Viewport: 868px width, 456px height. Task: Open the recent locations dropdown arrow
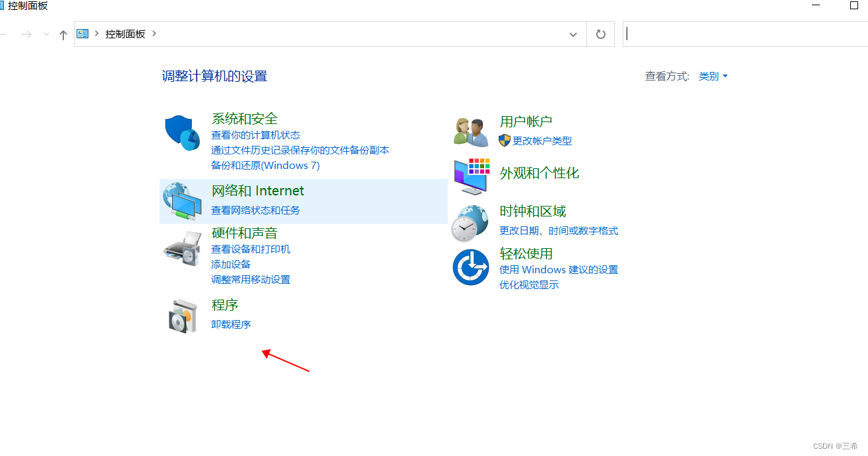(x=46, y=34)
